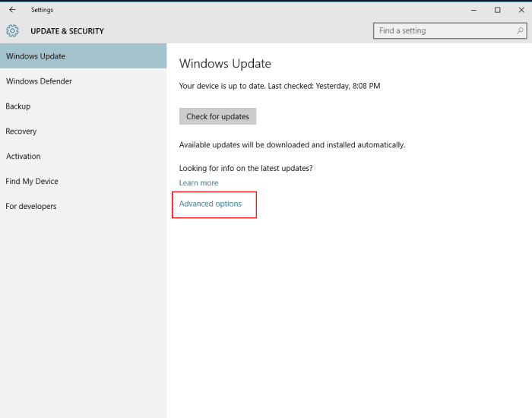Click the Windows Update page heading

tap(225, 64)
